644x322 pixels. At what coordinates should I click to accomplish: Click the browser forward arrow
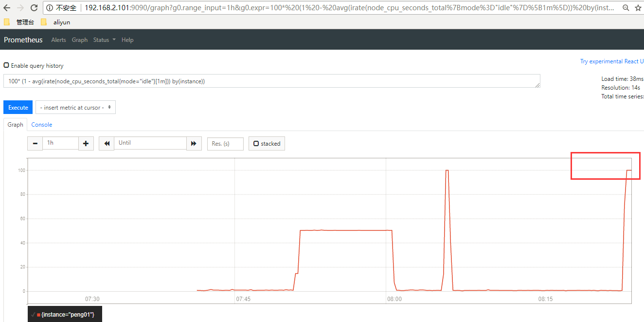tap(20, 8)
